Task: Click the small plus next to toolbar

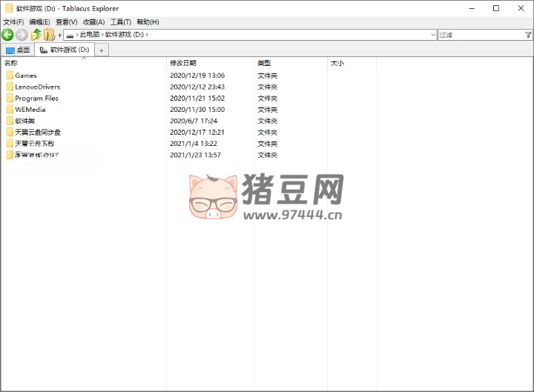Action: (x=59, y=36)
